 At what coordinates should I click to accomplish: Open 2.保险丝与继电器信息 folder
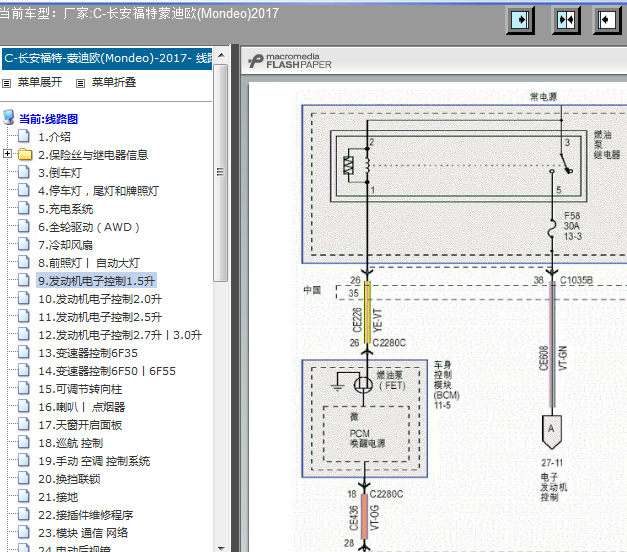(93, 155)
